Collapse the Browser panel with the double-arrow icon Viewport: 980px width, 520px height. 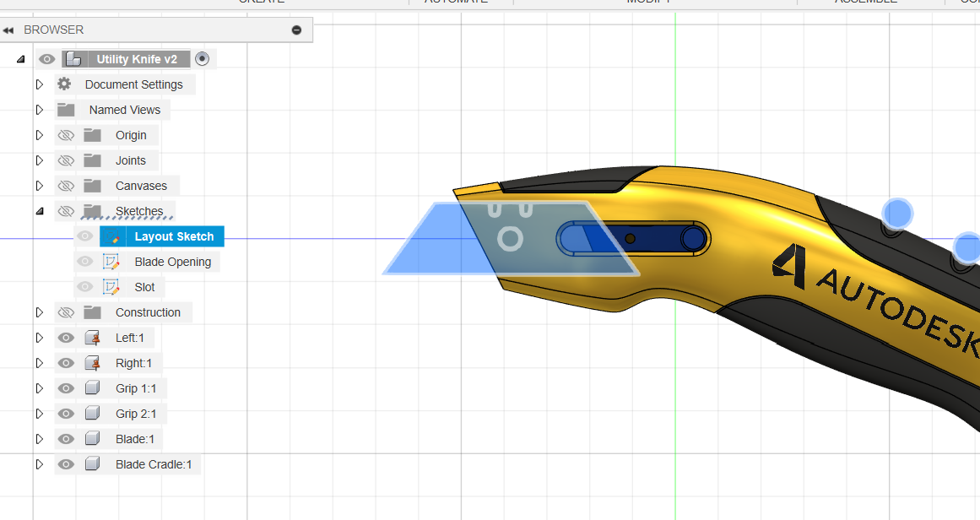pos(8,30)
